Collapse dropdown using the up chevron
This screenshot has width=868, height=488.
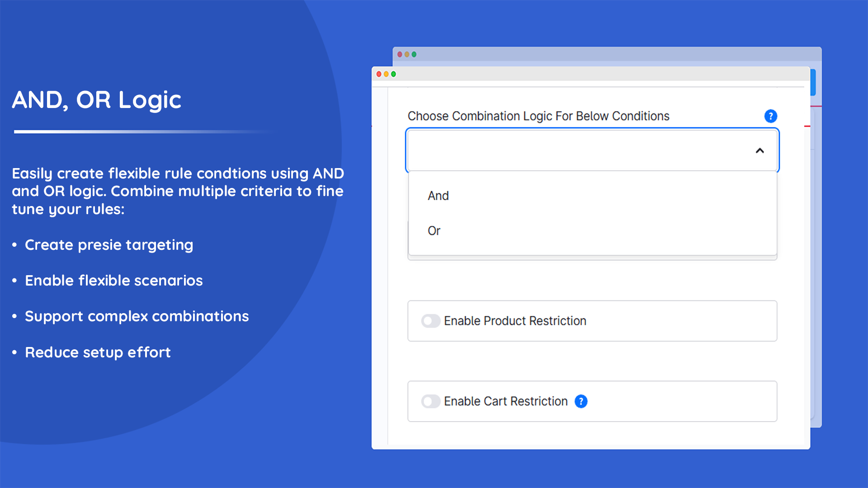[759, 151]
